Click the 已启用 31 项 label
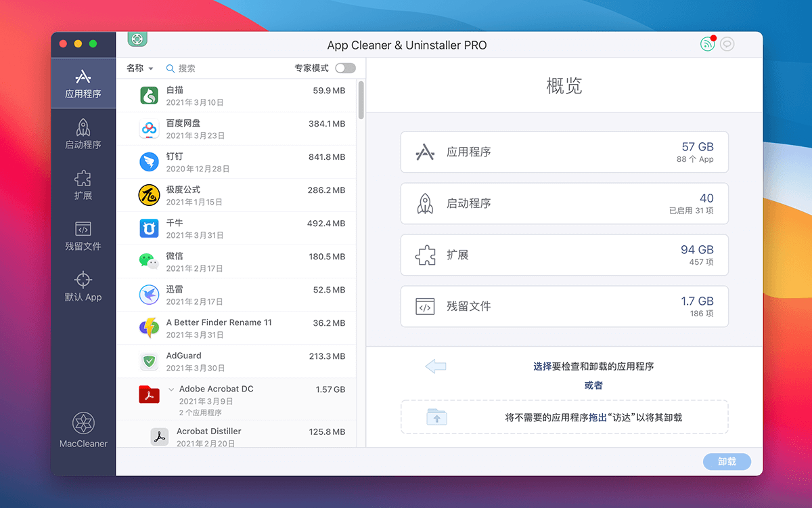 [691, 211]
